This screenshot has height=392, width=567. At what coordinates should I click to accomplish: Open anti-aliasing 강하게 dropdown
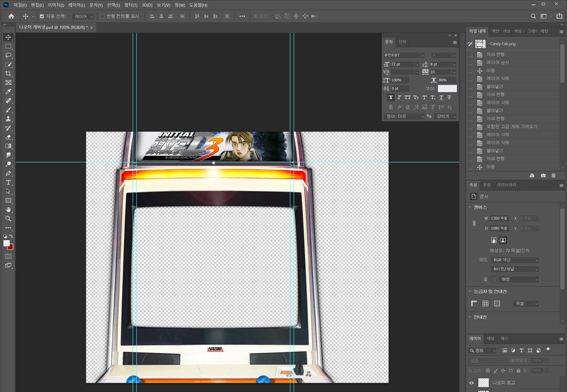click(446, 116)
